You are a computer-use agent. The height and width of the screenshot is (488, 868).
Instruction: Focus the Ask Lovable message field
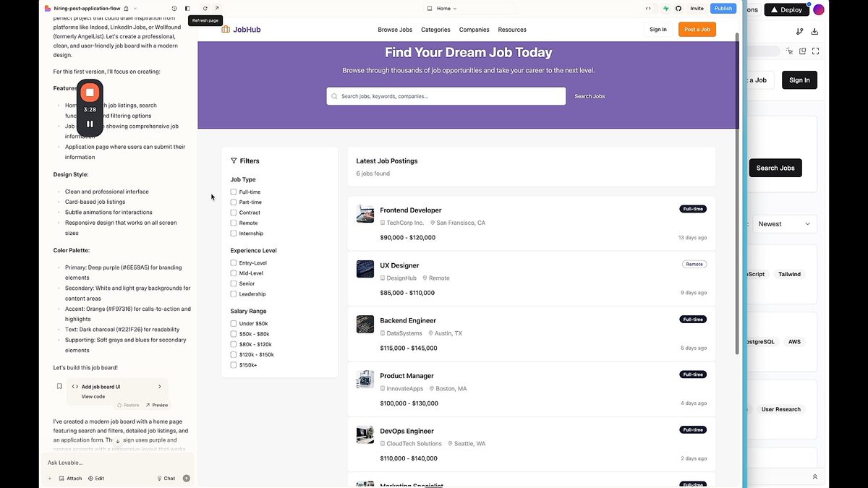(x=117, y=463)
